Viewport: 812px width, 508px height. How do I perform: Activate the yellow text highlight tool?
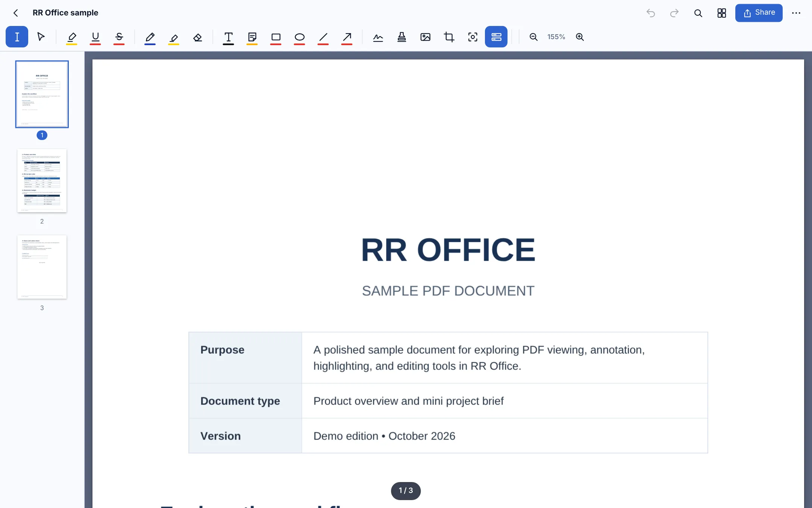point(71,38)
